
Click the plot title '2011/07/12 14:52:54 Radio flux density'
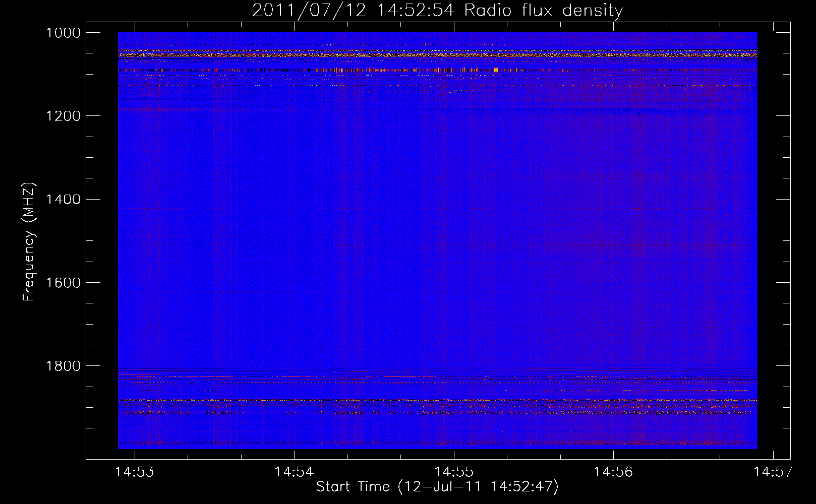[x=437, y=11]
